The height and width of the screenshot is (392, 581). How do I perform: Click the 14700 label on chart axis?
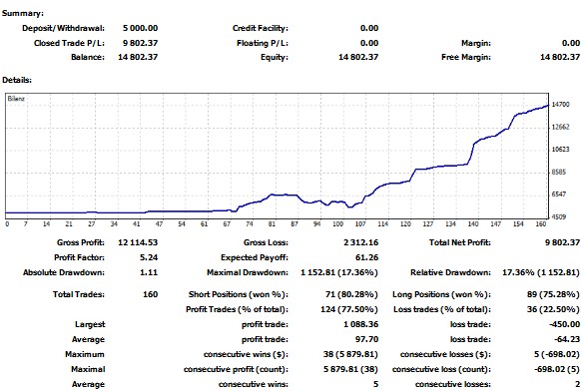pos(560,105)
